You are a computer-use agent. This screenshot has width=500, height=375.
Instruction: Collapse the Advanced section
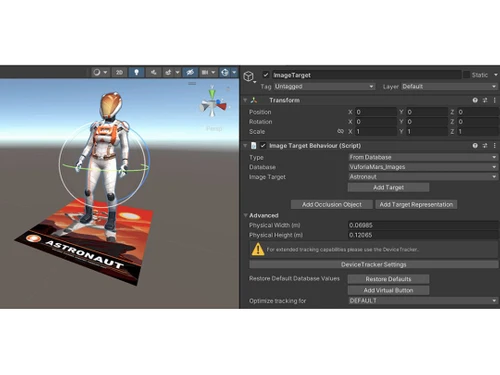point(245,215)
